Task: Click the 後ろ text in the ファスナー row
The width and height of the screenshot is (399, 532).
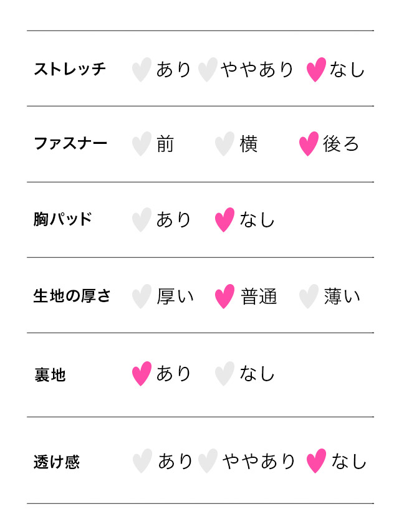Action: (x=341, y=144)
